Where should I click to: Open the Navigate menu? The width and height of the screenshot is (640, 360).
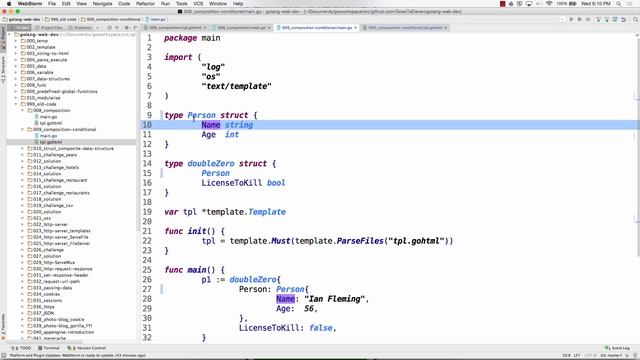coord(102,4)
